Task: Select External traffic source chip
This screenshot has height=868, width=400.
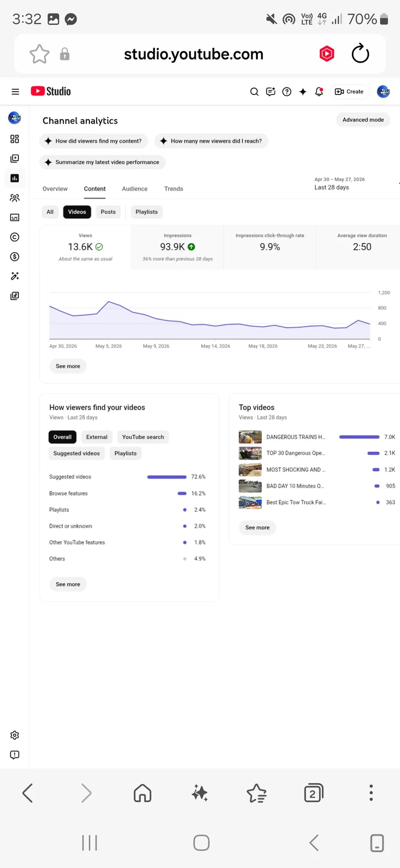Action: click(97, 437)
